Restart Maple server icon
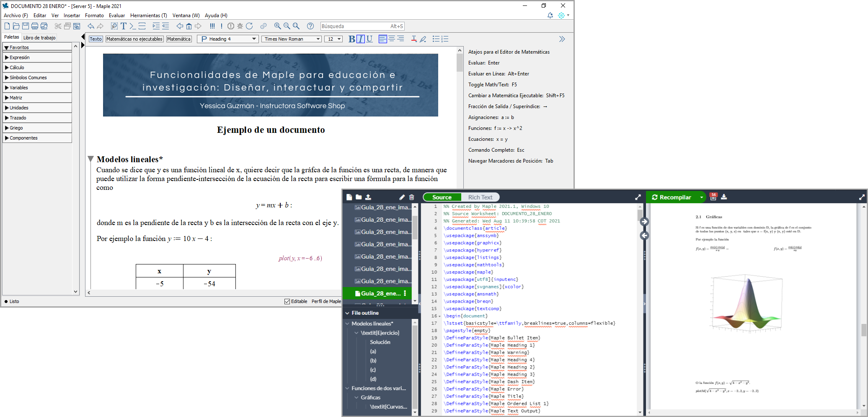The width and height of the screenshot is (868, 417). 249,26
